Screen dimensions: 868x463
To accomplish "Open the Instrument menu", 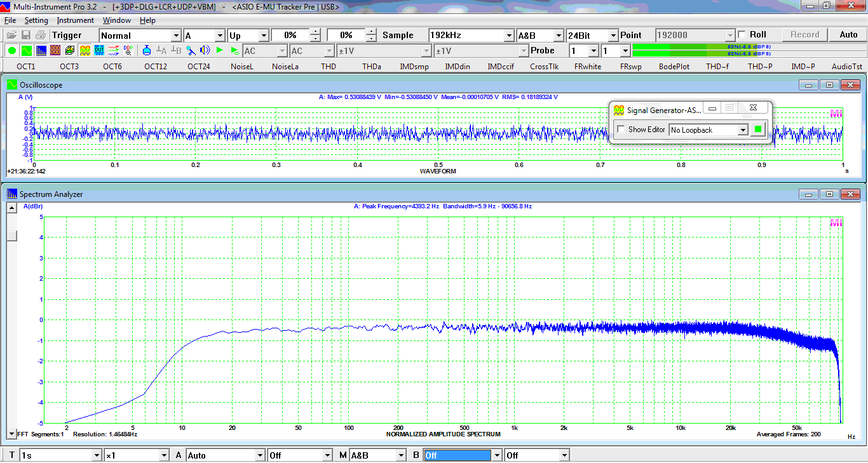I will point(75,20).
